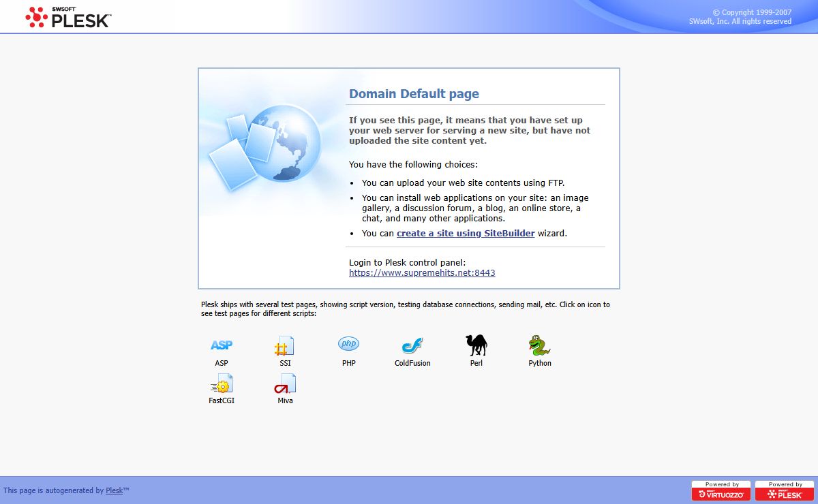Click the Python text label
This screenshot has height=504, width=818.
click(540, 363)
